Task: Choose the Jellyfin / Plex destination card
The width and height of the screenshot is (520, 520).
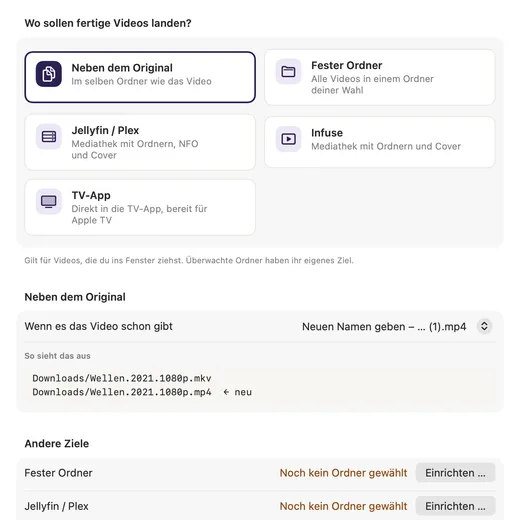Action: [140, 142]
